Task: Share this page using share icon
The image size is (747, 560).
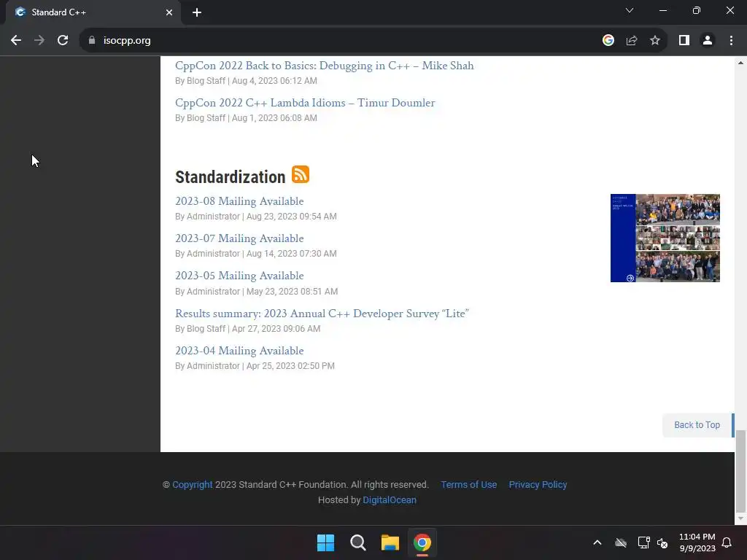Action: (632, 41)
